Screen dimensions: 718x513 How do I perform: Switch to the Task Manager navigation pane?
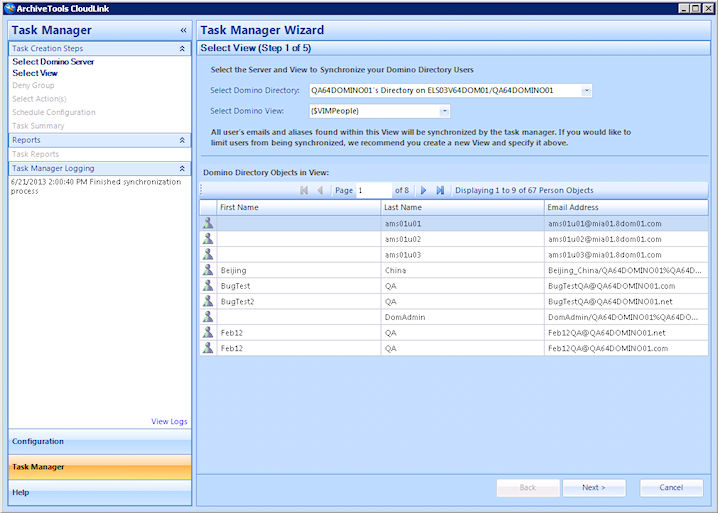100,467
